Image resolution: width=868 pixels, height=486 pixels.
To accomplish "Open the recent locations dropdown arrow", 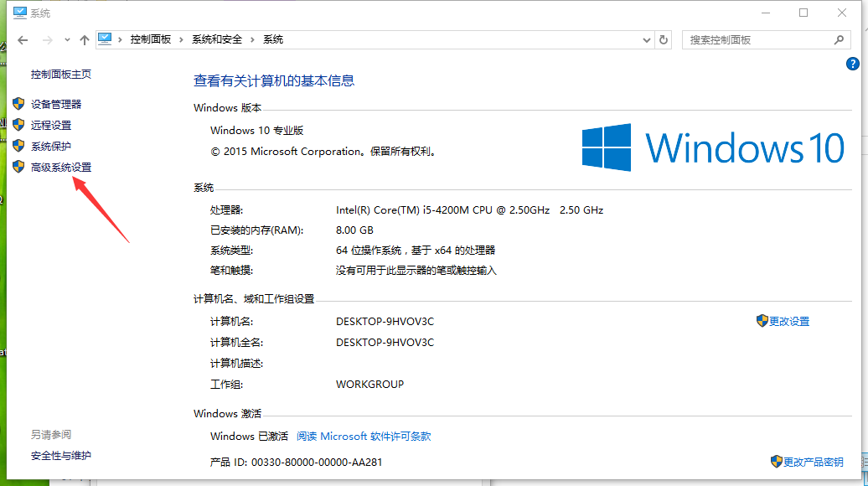I will 67,40.
